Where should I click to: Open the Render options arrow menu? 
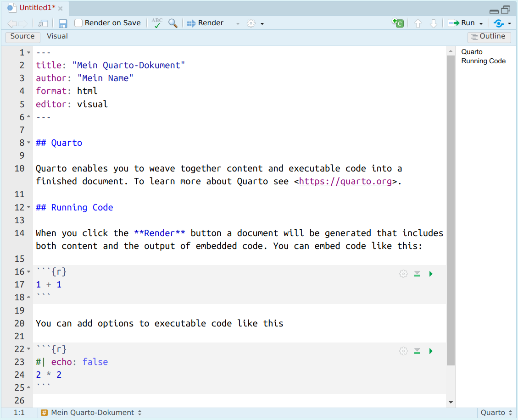tap(238, 24)
